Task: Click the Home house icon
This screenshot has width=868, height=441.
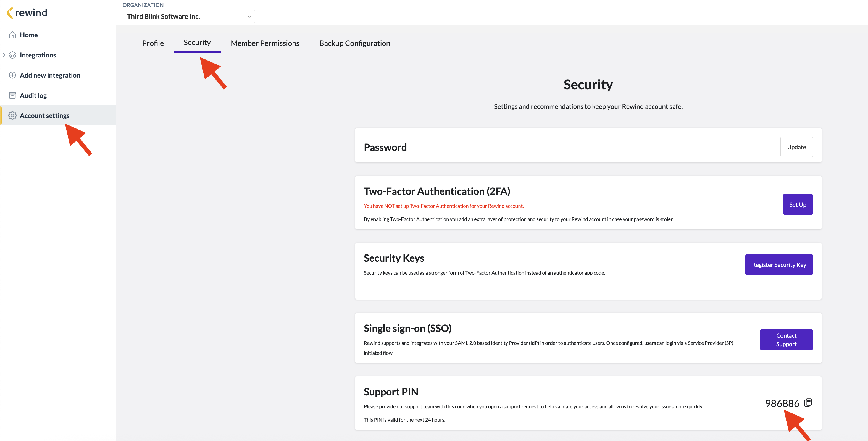Action: 12,35
